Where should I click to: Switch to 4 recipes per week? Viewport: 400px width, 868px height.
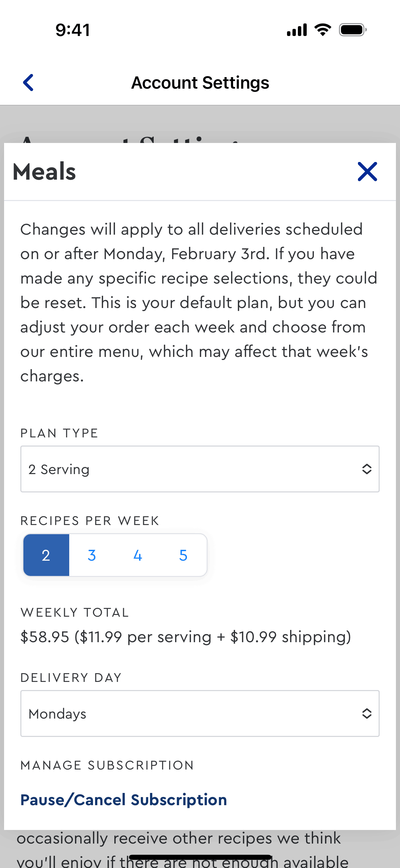tap(137, 555)
